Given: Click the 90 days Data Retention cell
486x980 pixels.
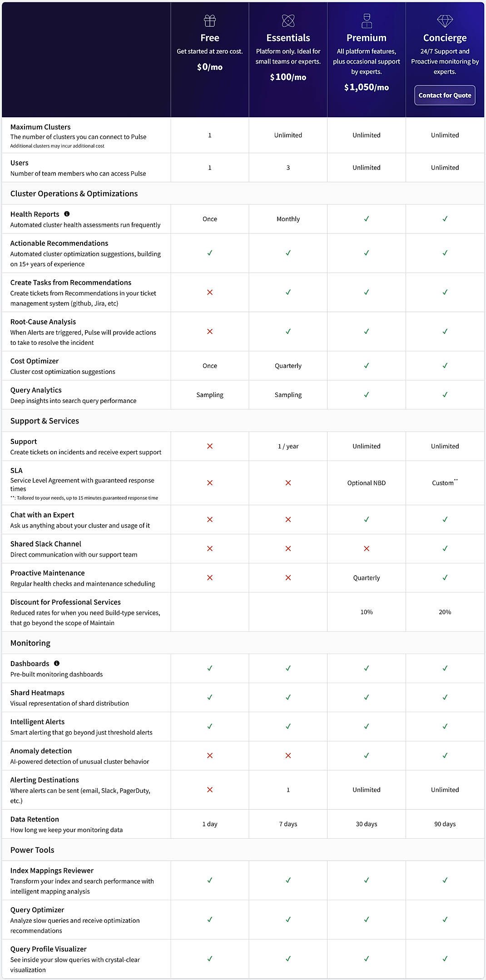Looking at the screenshot, I should tap(444, 823).
